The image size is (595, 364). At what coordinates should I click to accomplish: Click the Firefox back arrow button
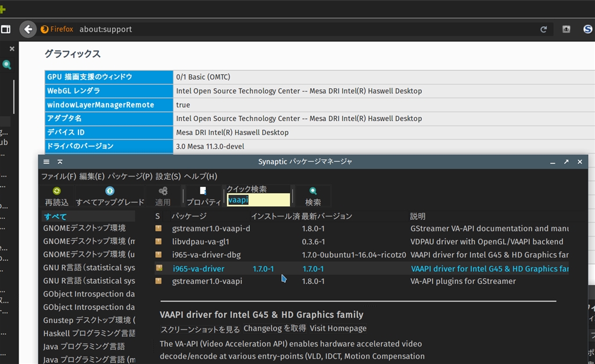[28, 29]
